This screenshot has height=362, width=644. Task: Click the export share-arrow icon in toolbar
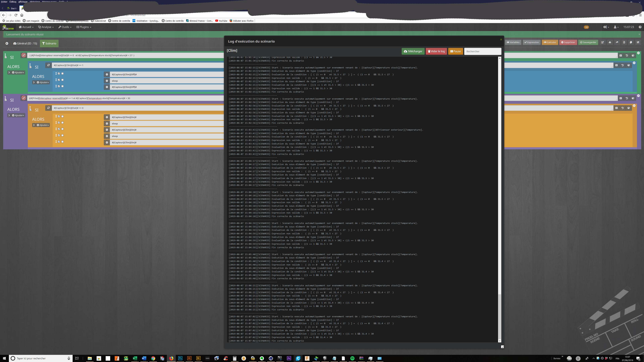click(x=617, y=42)
